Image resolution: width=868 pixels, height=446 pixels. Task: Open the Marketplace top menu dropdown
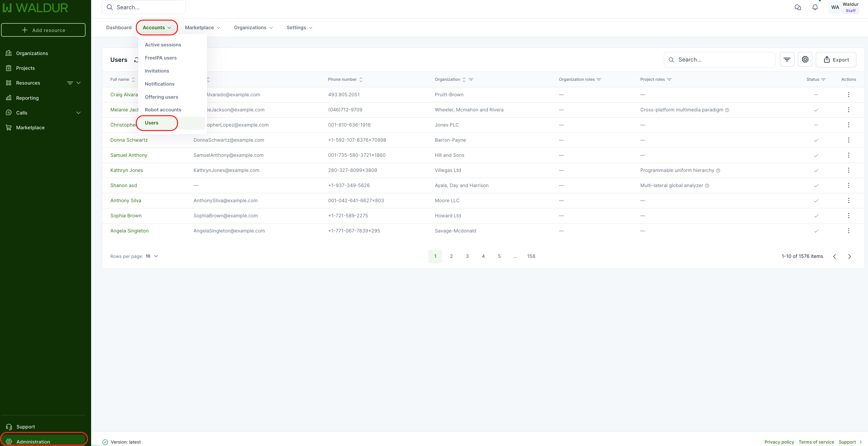point(202,28)
